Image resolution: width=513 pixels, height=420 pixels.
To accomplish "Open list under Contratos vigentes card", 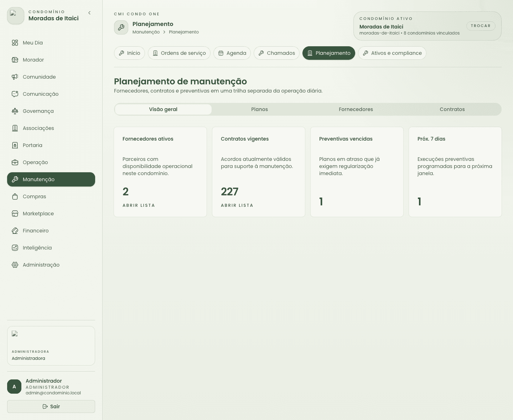I will (237, 205).
